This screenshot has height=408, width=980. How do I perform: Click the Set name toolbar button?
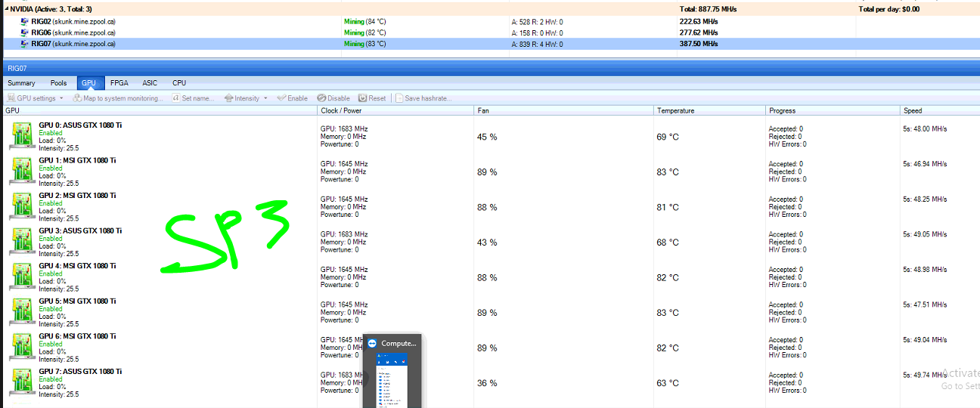pos(194,98)
